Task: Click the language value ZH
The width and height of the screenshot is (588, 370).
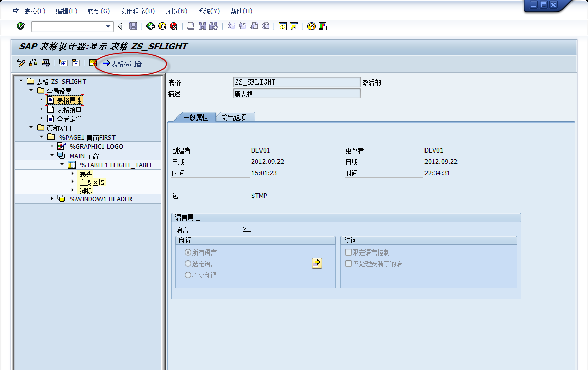Action: click(247, 229)
